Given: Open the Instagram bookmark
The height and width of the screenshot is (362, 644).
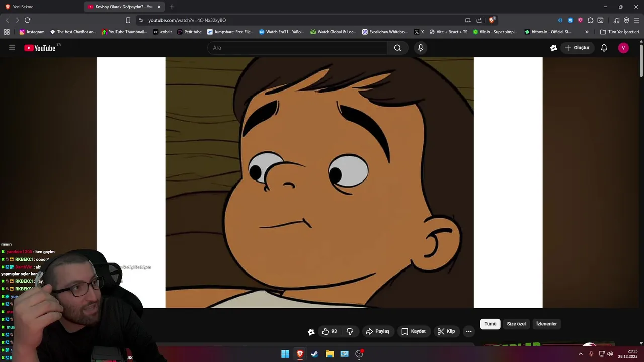Looking at the screenshot, I should click(32, 32).
